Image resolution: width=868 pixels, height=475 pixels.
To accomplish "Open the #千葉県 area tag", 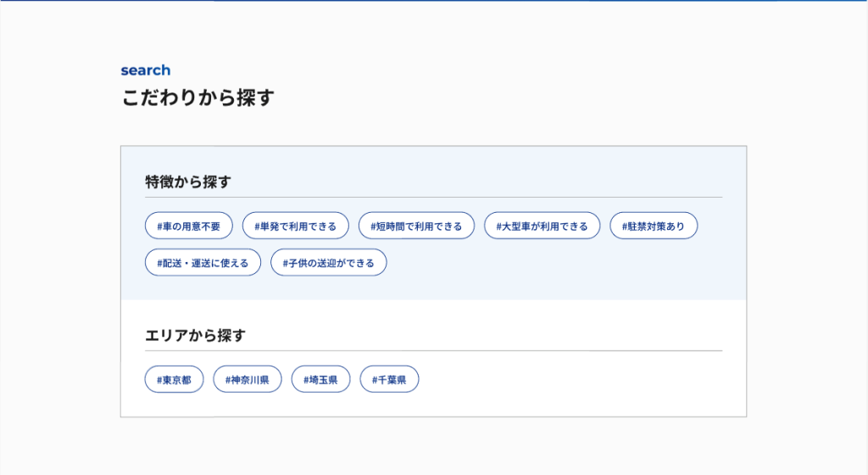I will point(389,380).
